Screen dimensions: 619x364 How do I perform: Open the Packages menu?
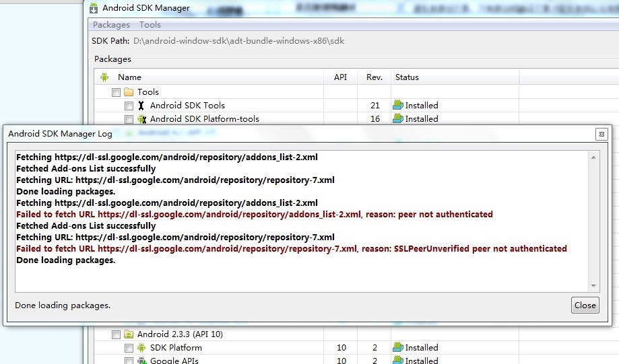(x=111, y=25)
